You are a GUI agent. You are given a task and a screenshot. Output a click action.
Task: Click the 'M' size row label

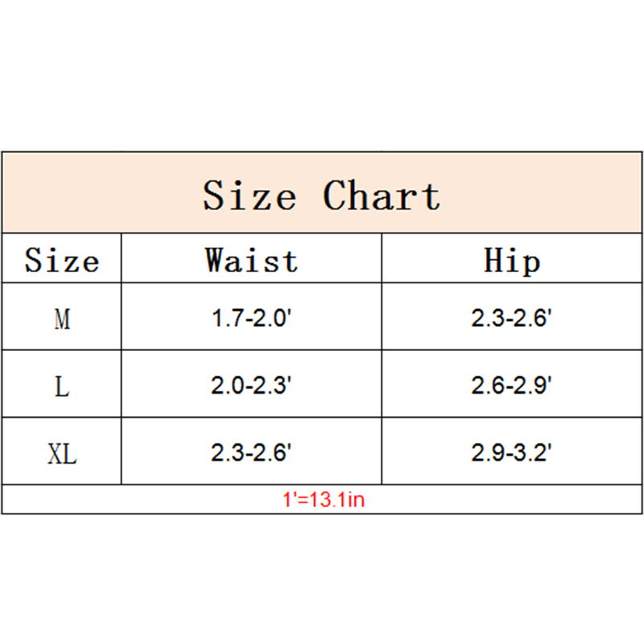point(62,319)
